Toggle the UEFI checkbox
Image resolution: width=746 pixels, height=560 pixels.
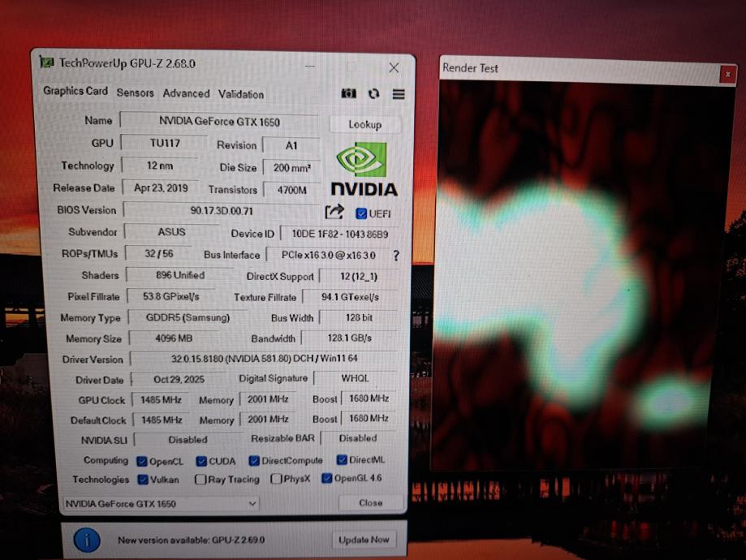coord(361,213)
